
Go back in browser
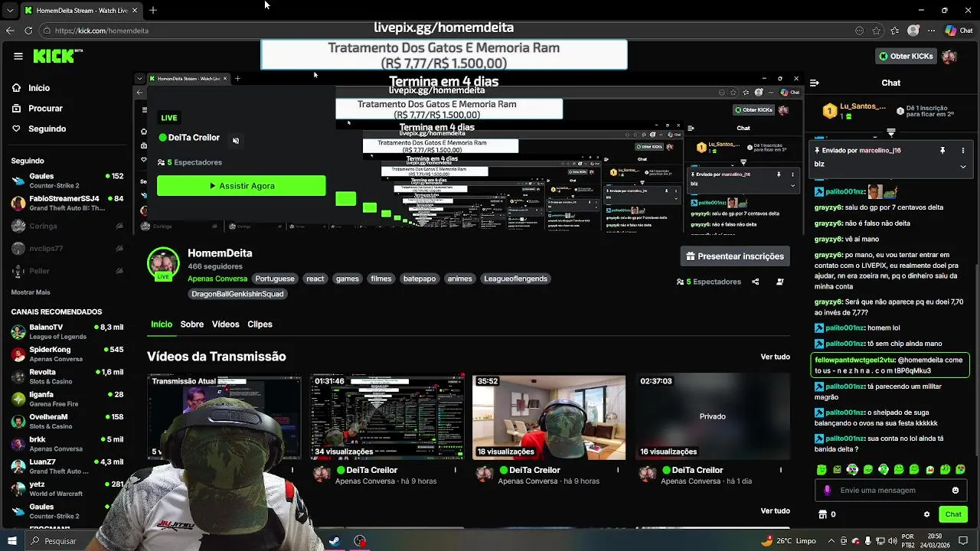click(x=10, y=31)
